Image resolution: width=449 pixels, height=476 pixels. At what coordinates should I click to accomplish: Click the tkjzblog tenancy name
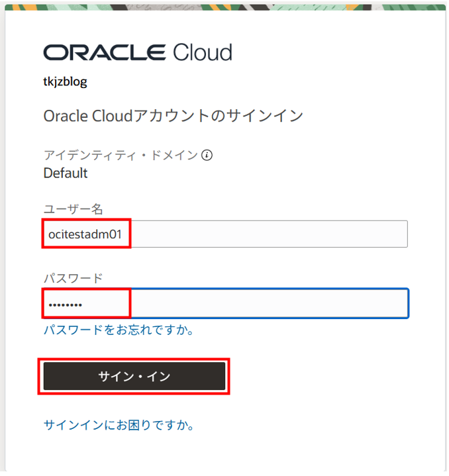pos(65,82)
